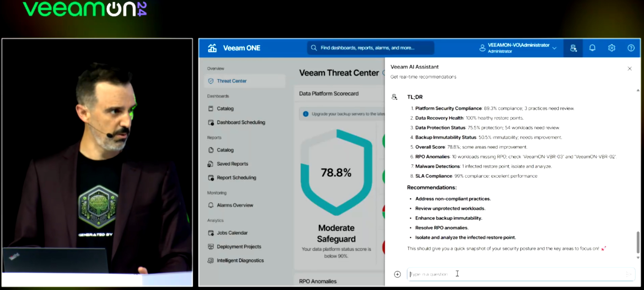Screen dimensions: 644x290
Task: Open the settings gear icon
Action: tap(612, 48)
